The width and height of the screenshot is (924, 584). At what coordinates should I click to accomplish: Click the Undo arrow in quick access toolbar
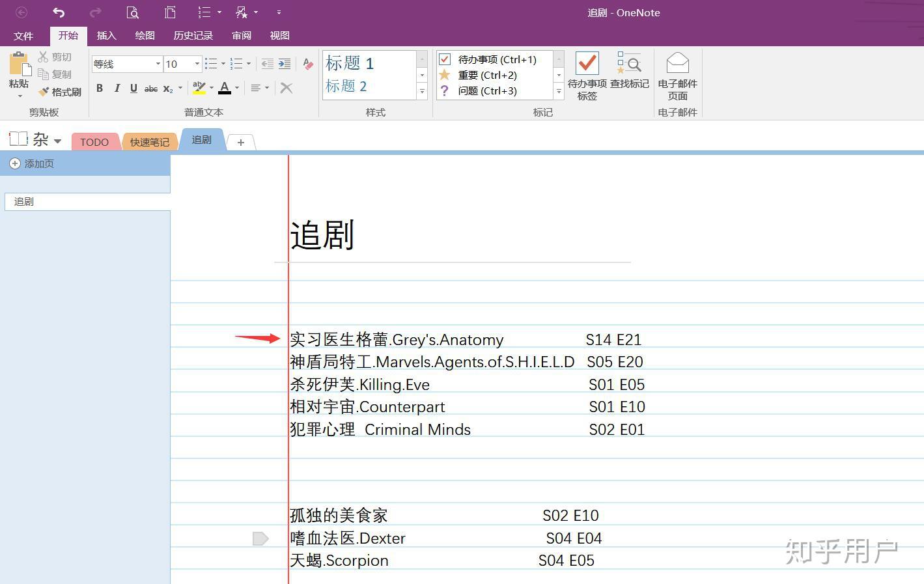click(x=58, y=12)
